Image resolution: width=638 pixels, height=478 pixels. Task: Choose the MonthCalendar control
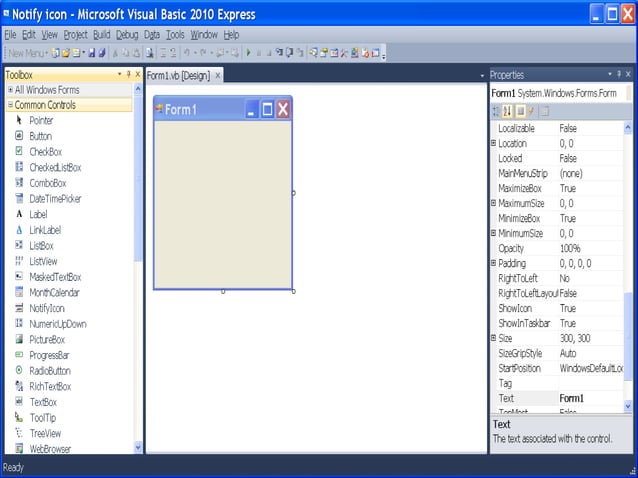click(x=54, y=292)
